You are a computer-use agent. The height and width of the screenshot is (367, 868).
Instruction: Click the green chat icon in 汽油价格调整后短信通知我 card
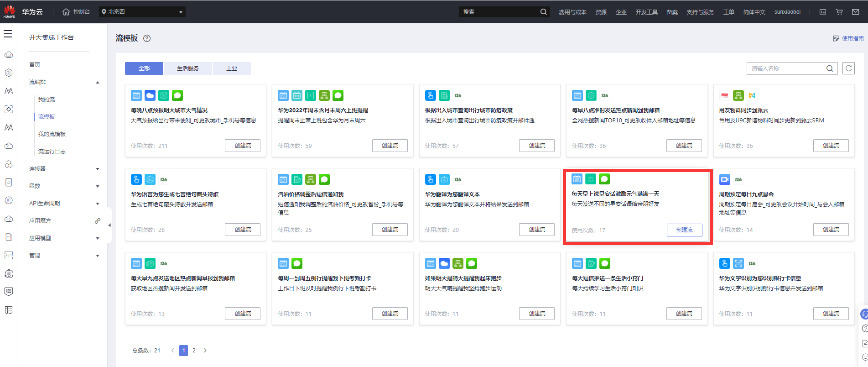click(324, 179)
